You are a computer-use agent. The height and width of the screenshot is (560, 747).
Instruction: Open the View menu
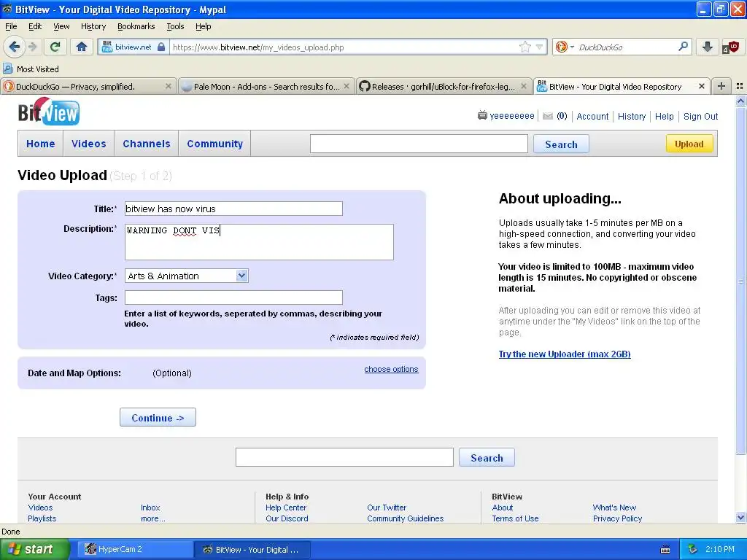tap(61, 26)
